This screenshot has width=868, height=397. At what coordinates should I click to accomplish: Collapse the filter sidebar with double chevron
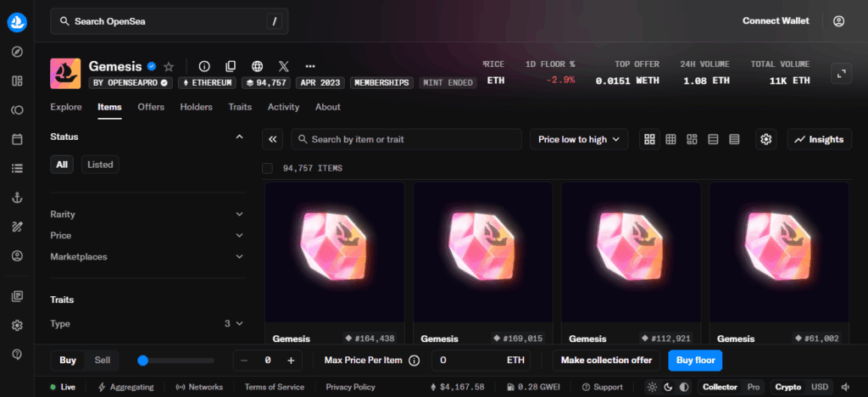272,139
